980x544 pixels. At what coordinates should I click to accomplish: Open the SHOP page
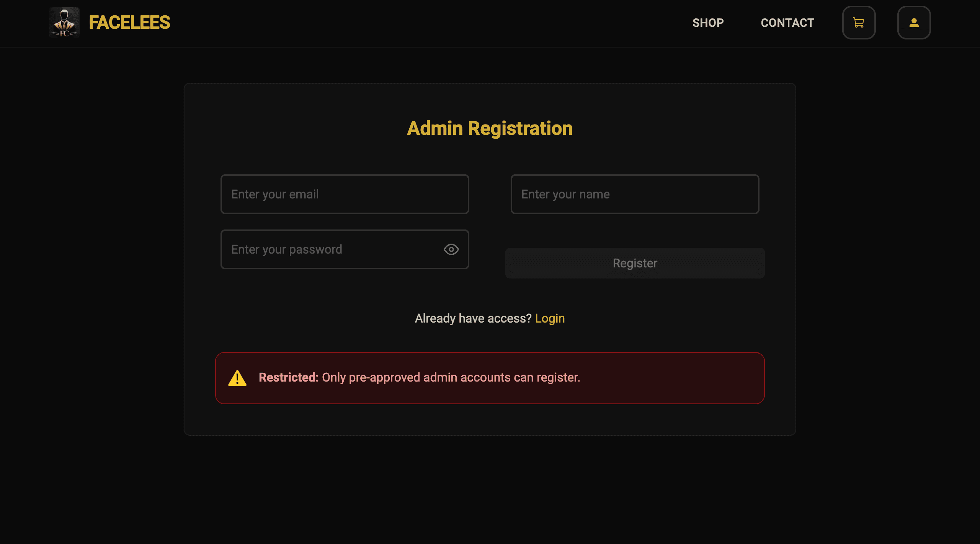tap(708, 23)
